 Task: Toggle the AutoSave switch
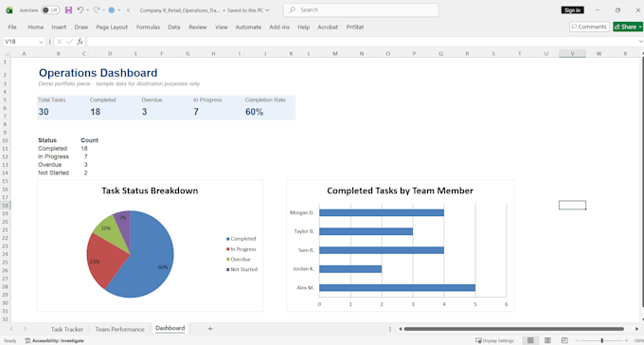pos(50,10)
